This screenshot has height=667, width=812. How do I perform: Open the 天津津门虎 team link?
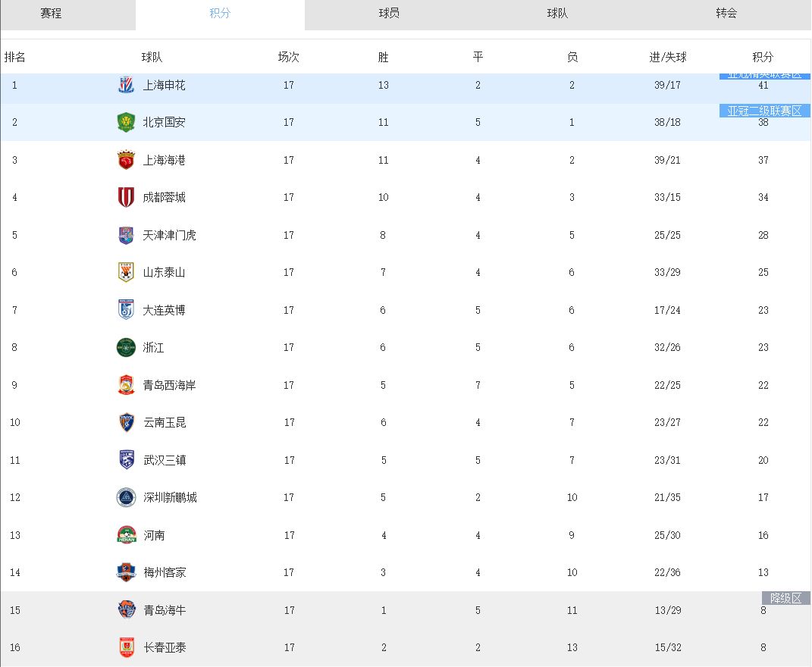point(169,235)
